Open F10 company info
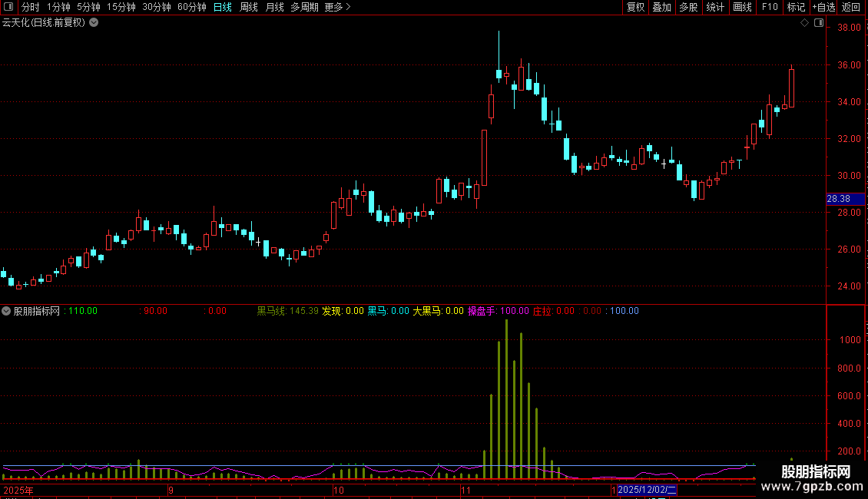 click(770, 7)
